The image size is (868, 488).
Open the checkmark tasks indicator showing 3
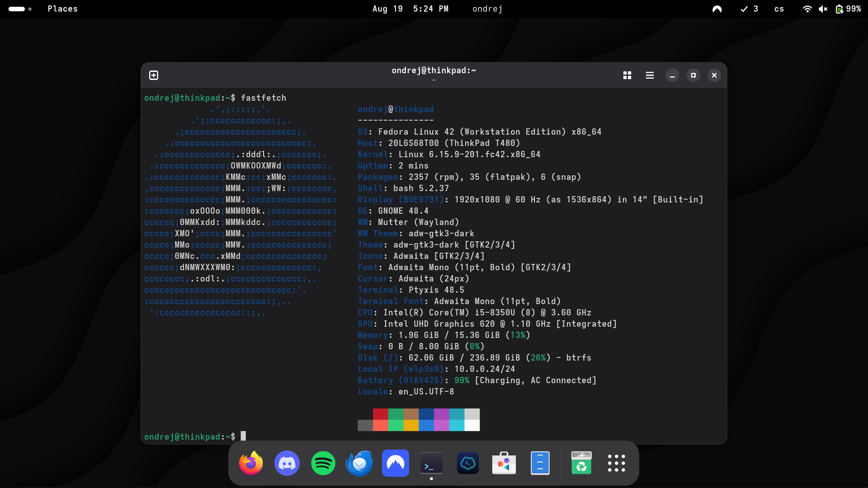(x=749, y=9)
